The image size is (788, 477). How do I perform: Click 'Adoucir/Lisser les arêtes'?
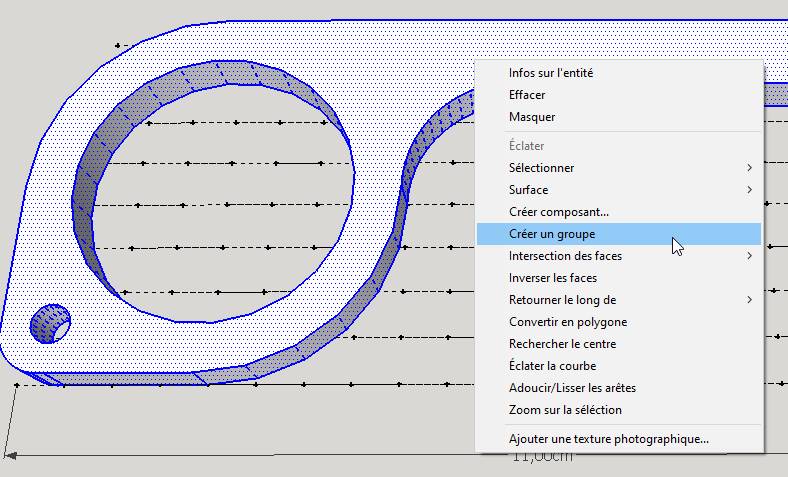click(572, 388)
